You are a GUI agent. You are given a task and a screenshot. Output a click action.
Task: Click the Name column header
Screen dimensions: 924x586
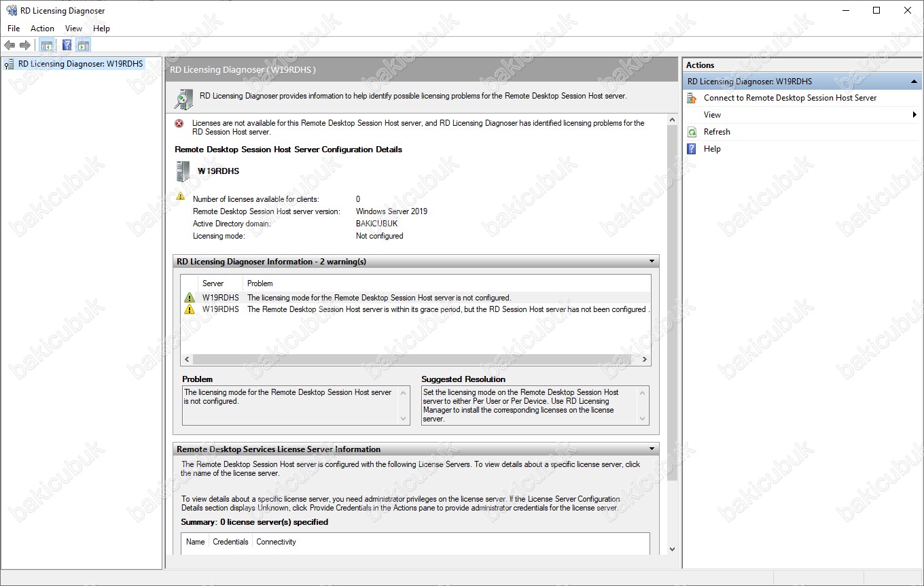click(195, 542)
